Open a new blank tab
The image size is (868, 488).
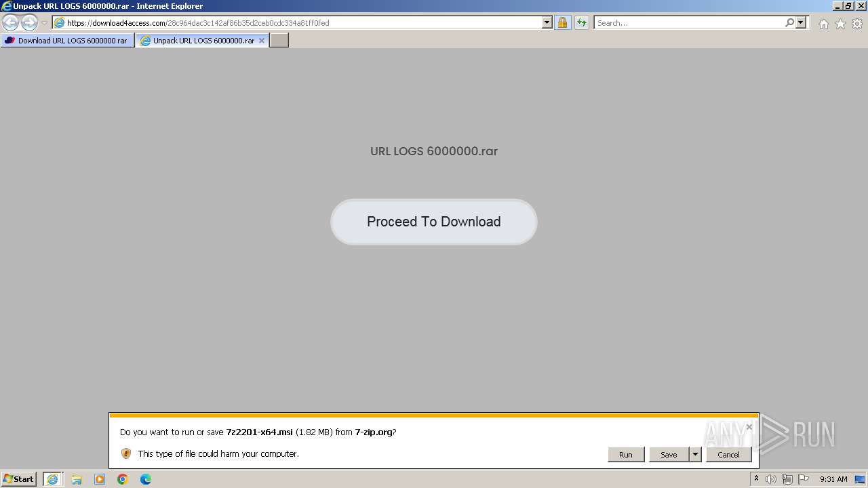[279, 41]
